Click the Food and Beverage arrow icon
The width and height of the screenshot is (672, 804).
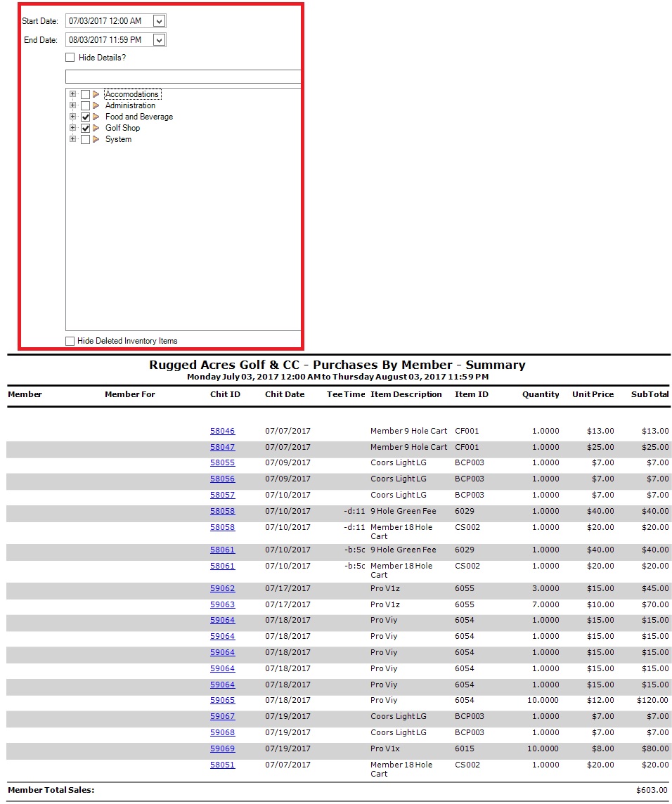pyautogui.click(x=96, y=117)
